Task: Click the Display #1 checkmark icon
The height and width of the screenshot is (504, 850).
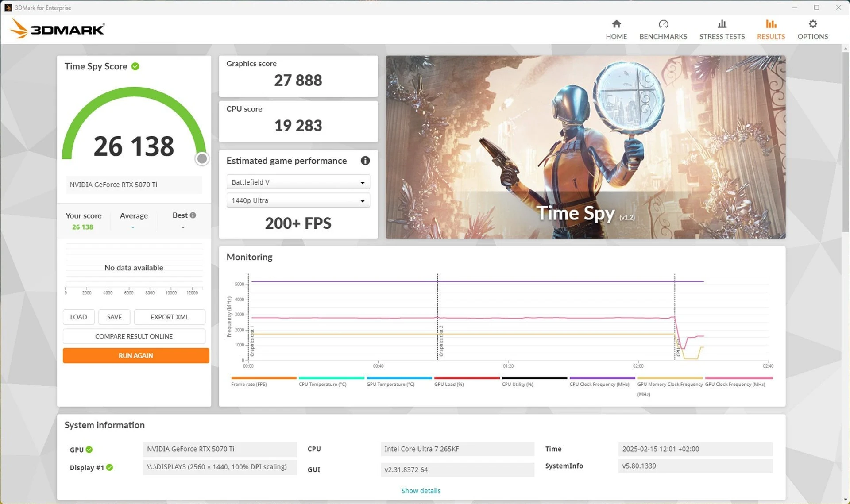Action: point(110,467)
